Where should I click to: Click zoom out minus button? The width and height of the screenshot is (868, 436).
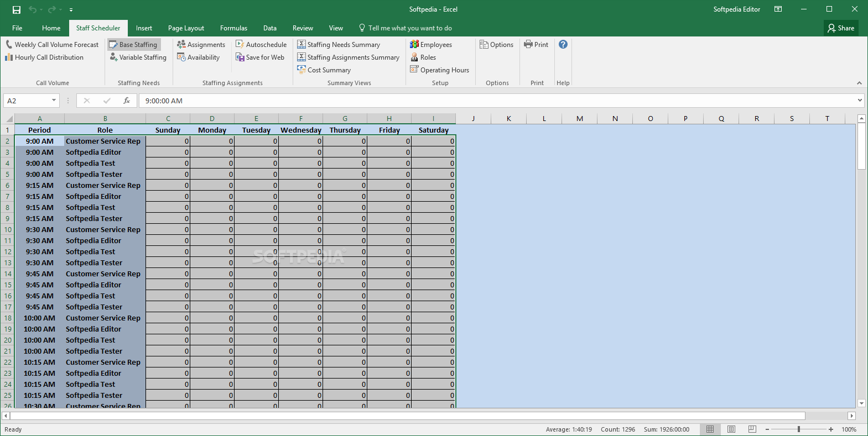click(x=767, y=429)
